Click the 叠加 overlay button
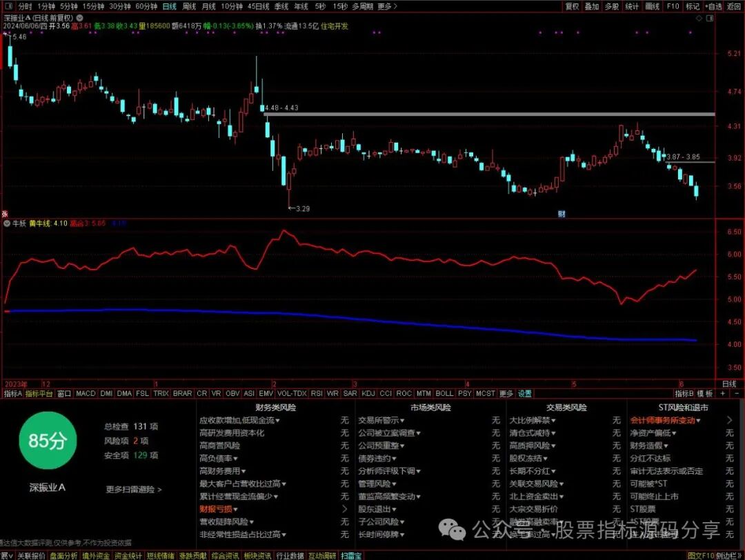The width and height of the screenshot is (745, 560). pyautogui.click(x=592, y=6)
